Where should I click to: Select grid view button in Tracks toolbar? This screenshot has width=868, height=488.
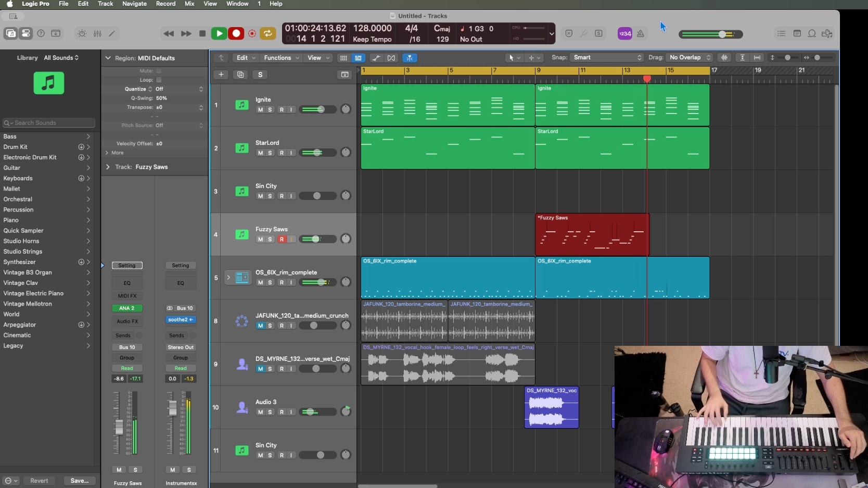tap(343, 58)
